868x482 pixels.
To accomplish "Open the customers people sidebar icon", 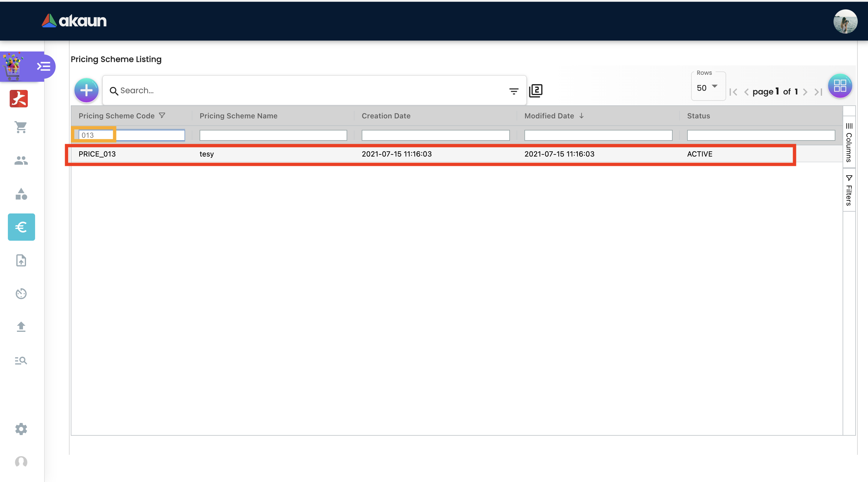I will tap(21, 160).
